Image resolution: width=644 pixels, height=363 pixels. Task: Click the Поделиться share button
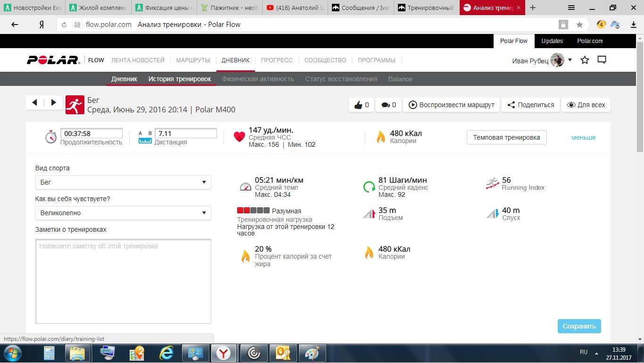[530, 105]
